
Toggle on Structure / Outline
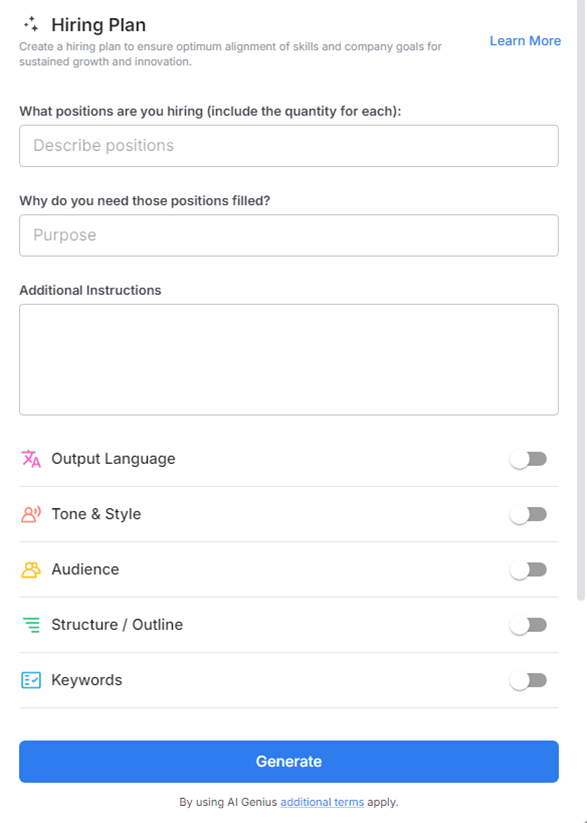(528, 624)
